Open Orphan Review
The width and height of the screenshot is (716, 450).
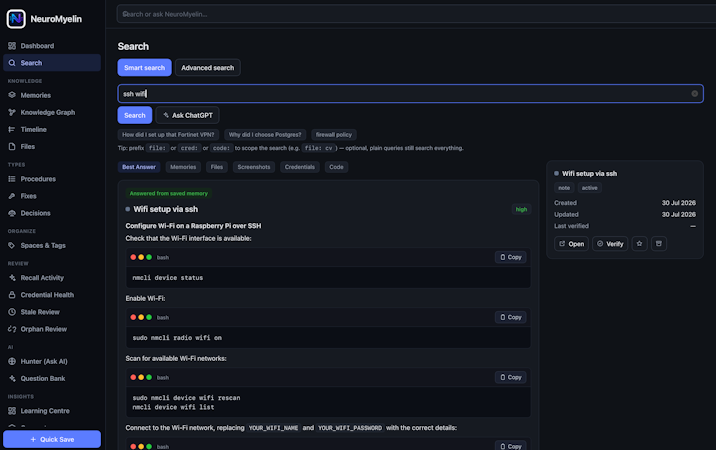click(52, 329)
